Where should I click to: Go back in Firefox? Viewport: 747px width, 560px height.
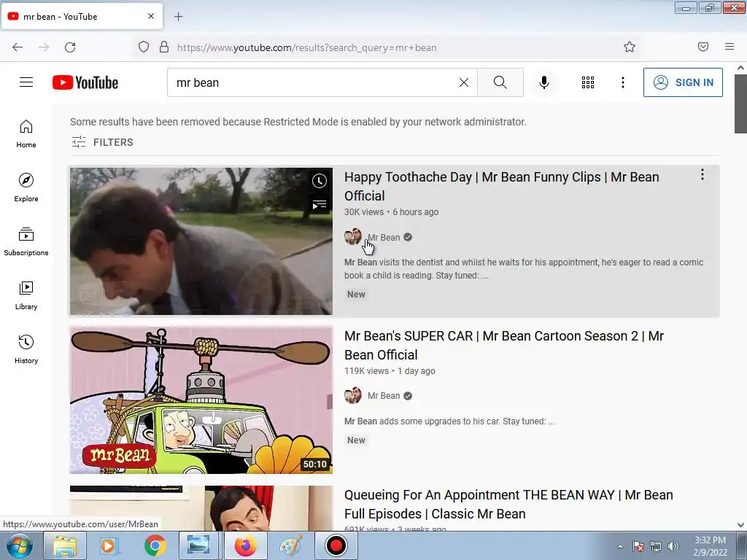point(18,47)
